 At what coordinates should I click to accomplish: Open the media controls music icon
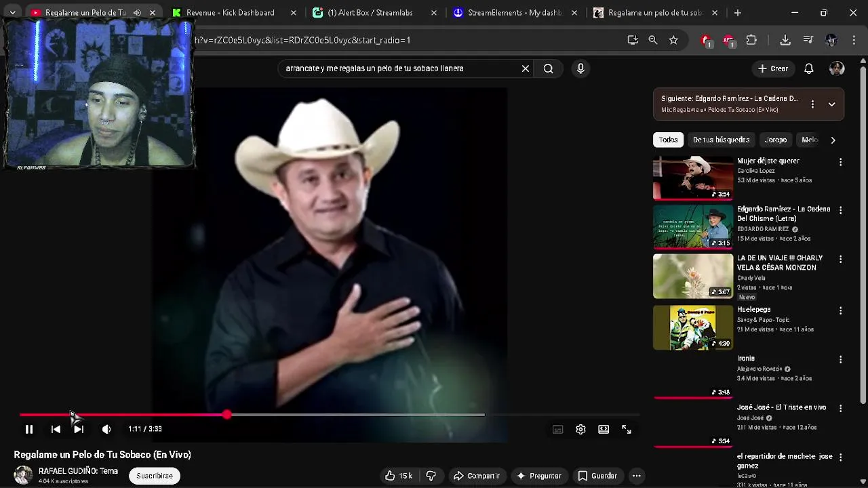point(808,40)
